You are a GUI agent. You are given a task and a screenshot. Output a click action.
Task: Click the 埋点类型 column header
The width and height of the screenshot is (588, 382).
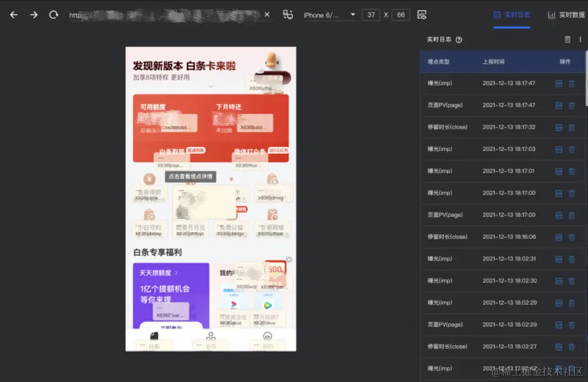(438, 62)
